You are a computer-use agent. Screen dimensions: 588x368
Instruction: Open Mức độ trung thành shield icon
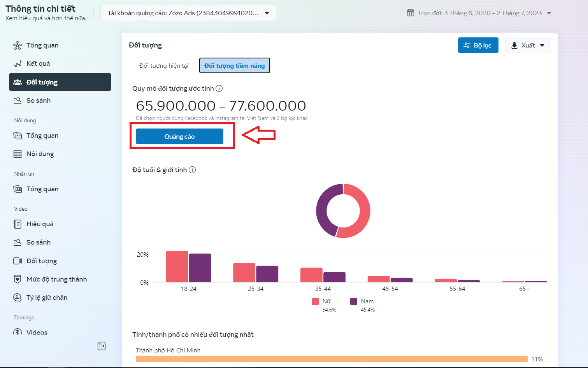[x=18, y=279]
